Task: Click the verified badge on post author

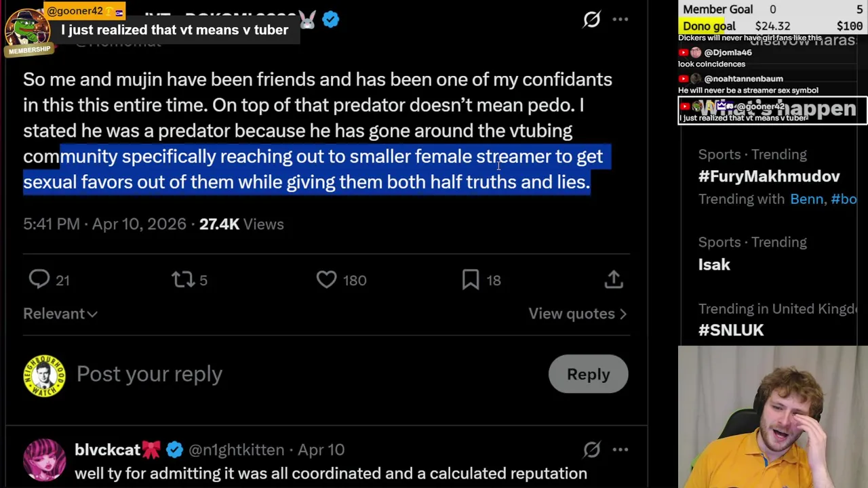Action: (330, 20)
